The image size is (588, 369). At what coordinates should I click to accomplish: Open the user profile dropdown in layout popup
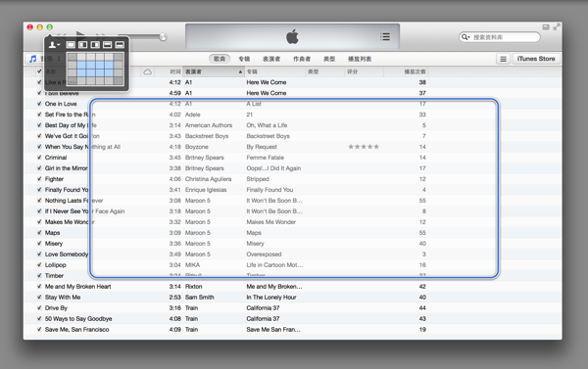(54, 45)
